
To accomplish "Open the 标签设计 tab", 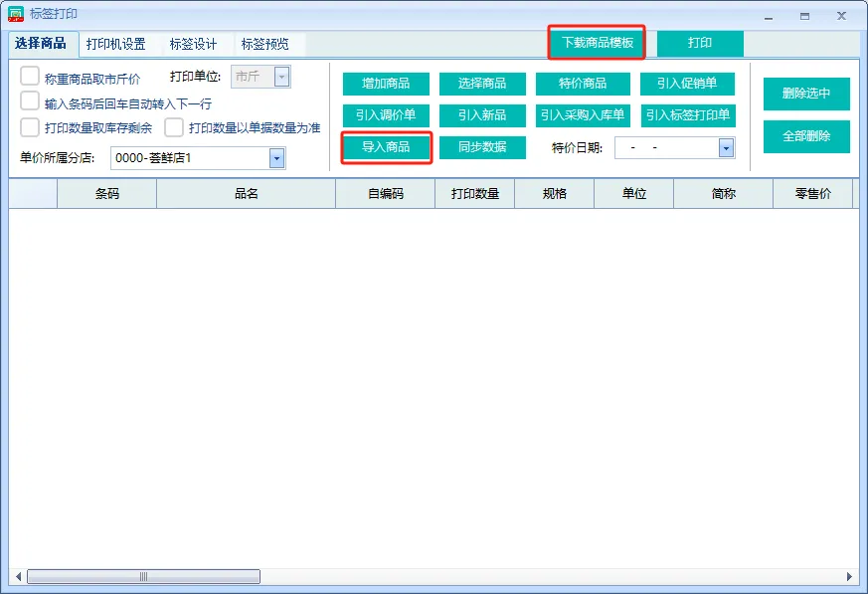I will 193,45.
